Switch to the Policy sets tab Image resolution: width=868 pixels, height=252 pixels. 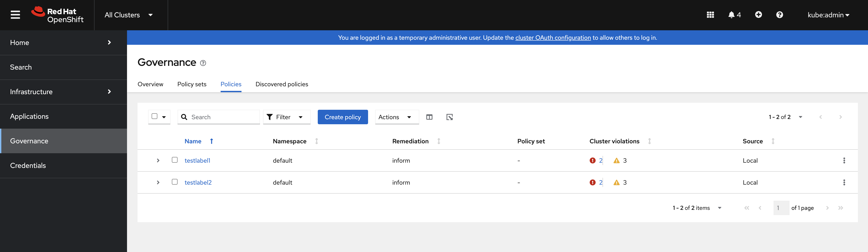192,84
